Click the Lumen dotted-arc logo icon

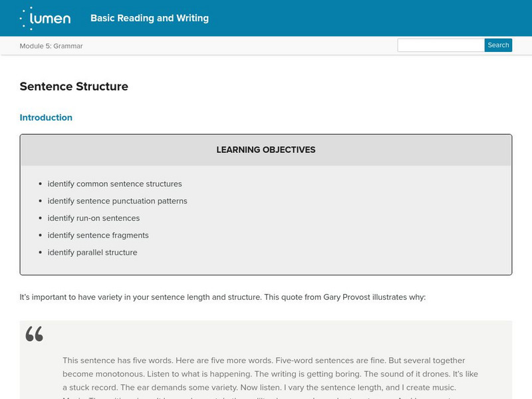point(27,18)
